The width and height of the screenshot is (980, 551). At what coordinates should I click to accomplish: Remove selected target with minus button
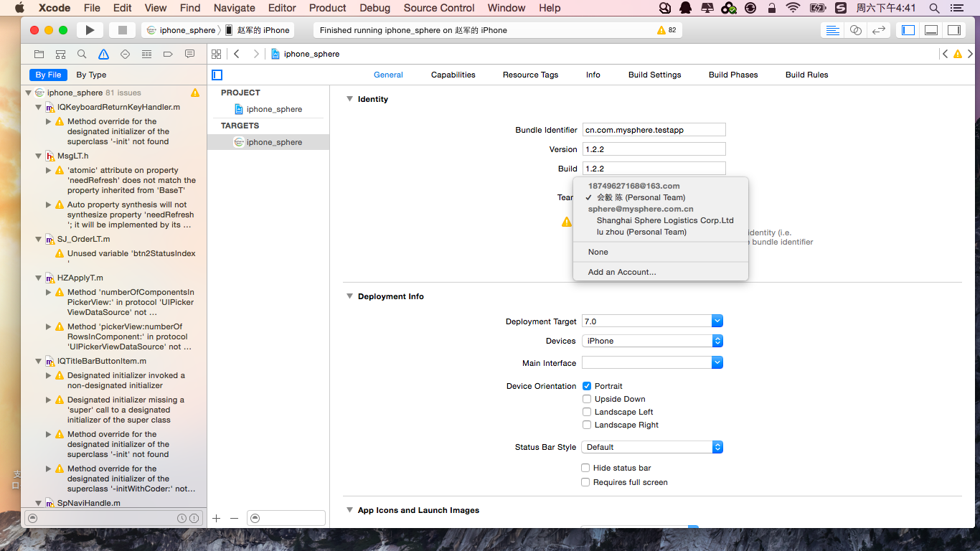pyautogui.click(x=234, y=518)
